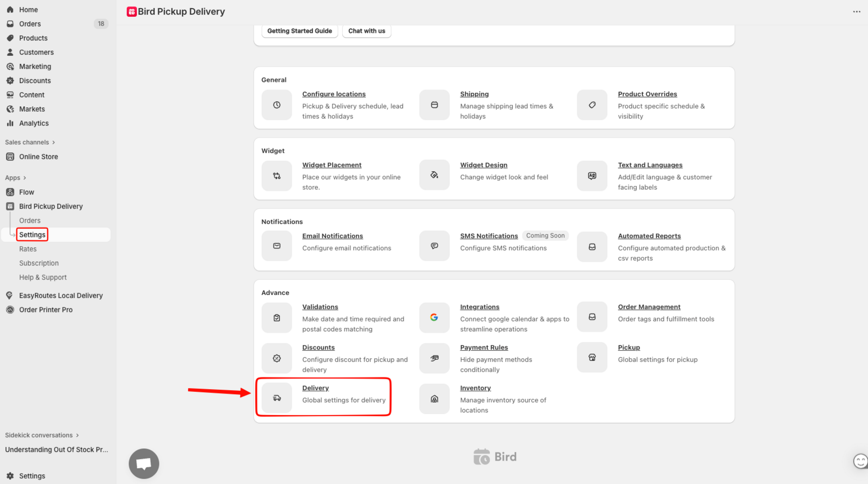Open the Integrations link

coord(480,307)
